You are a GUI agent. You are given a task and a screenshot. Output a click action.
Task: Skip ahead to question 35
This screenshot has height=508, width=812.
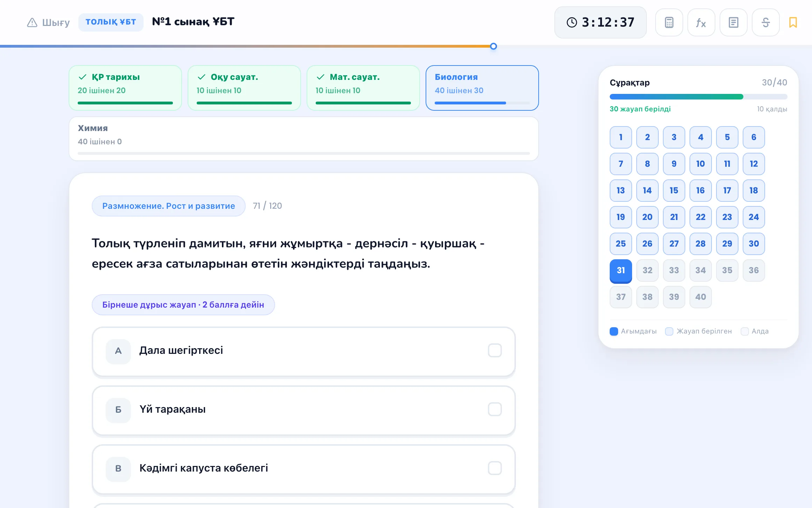coord(727,270)
